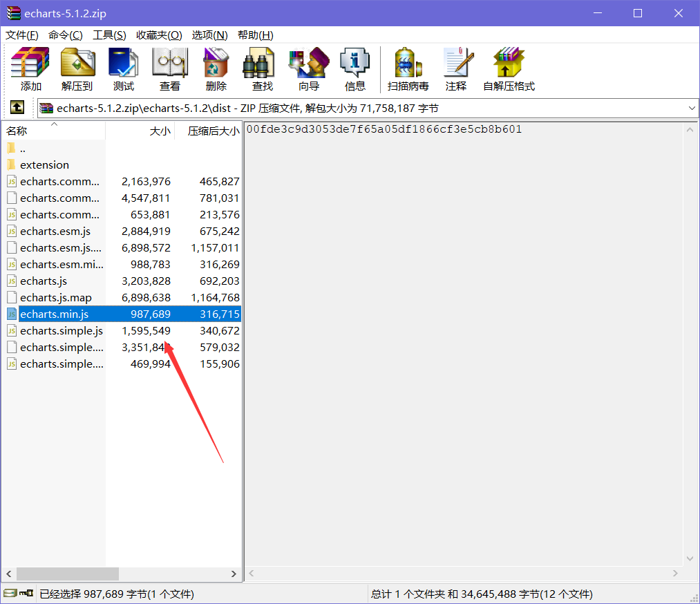Sort by 大小 column header

click(140, 131)
